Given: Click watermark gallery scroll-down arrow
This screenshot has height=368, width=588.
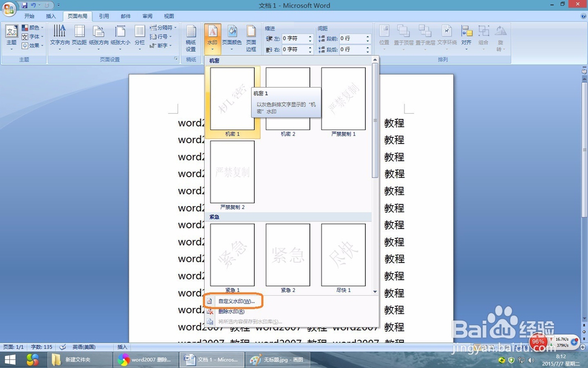Looking at the screenshot, I should [375, 291].
